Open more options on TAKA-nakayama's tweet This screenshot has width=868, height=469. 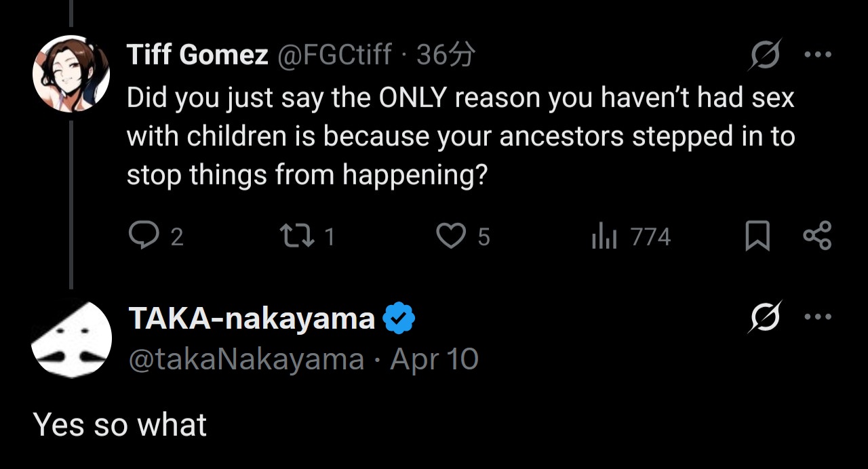point(817,317)
